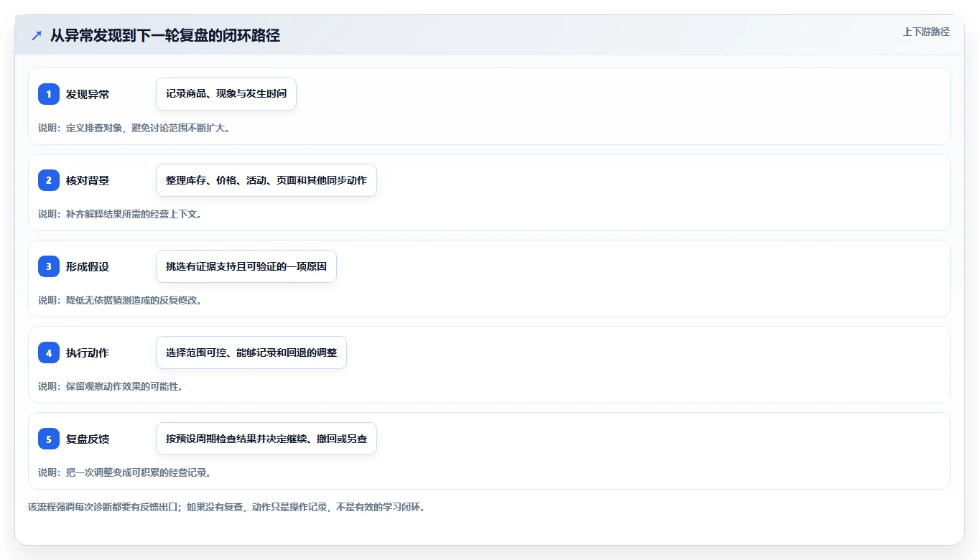This screenshot has width=979, height=560.
Task: Click the arrow icon beside the flow title
Action: pyautogui.click(x=37, y=35)
